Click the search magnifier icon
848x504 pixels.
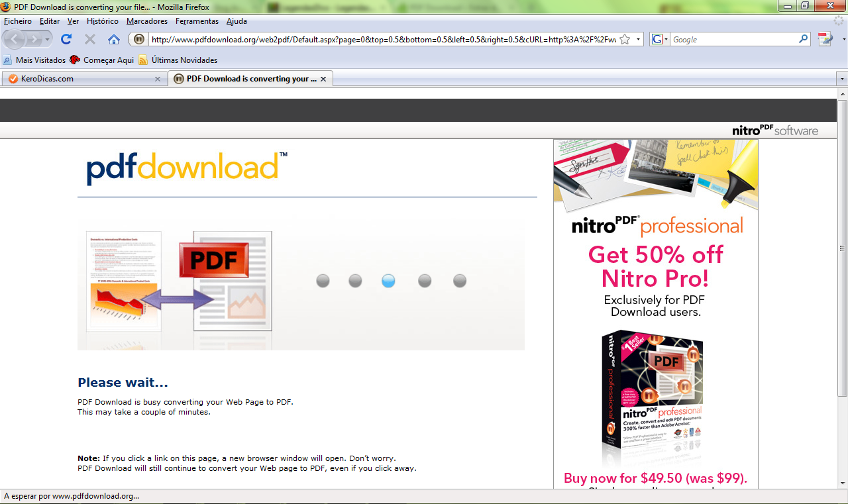click(x=804, y=39)
